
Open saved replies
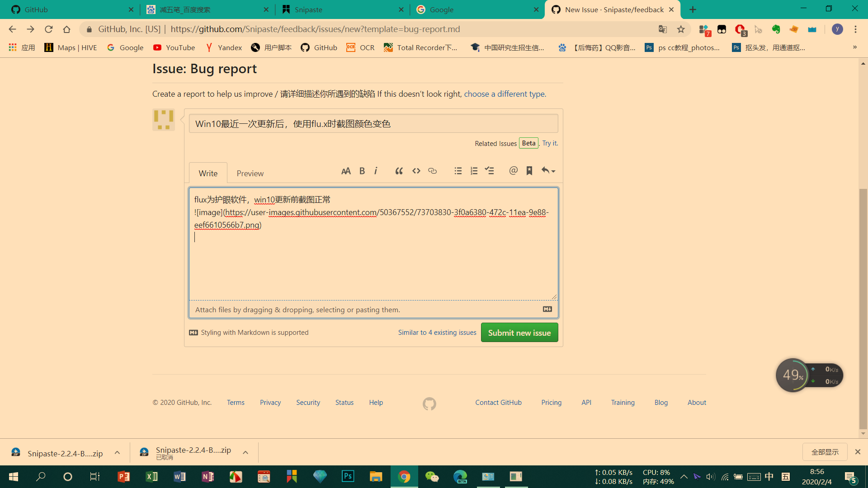[529, 171]
